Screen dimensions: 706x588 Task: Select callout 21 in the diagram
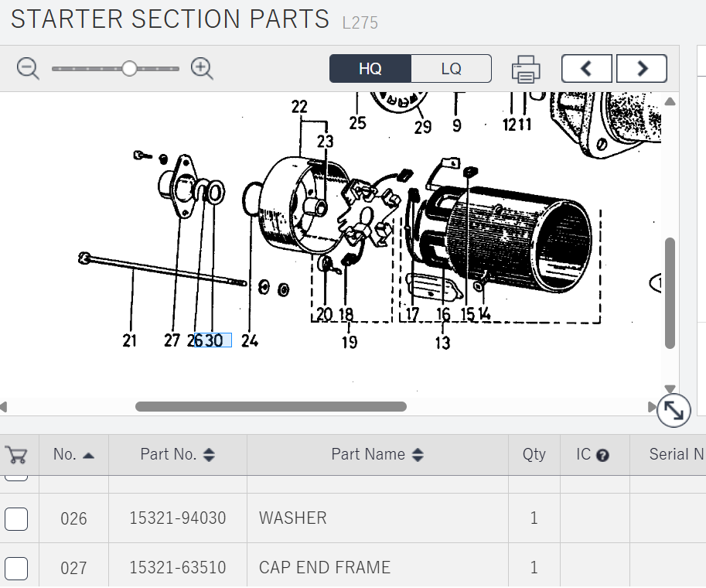(129, 340)
